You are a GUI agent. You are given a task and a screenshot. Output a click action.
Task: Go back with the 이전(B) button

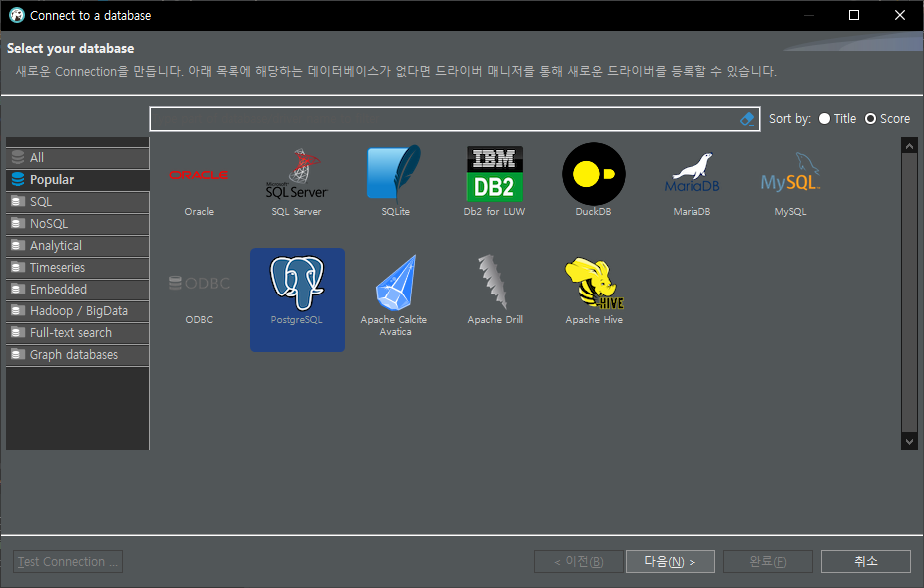tap(578, 561)
